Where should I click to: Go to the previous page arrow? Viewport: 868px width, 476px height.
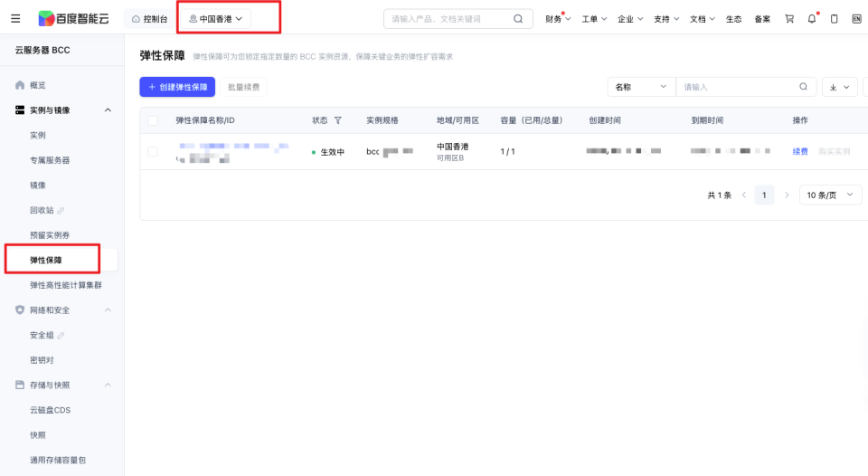coord(744,195)
